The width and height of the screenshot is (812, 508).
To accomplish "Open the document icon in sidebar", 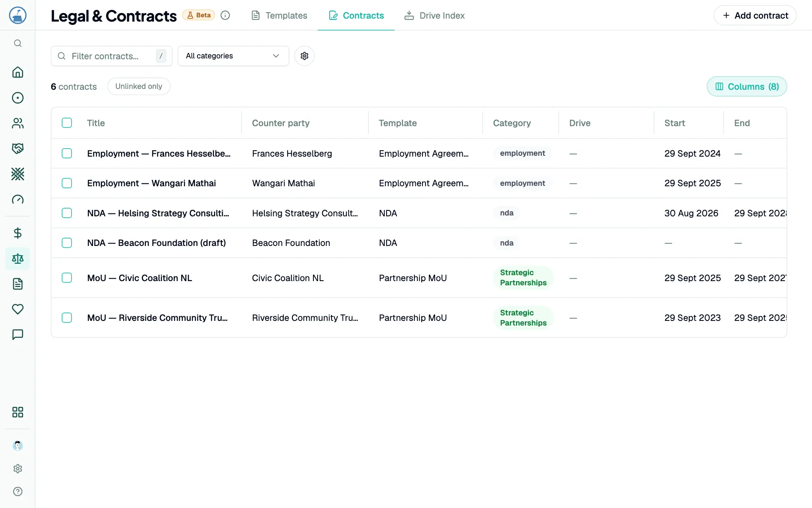I will pyautogui.click(x=17, y=284).
